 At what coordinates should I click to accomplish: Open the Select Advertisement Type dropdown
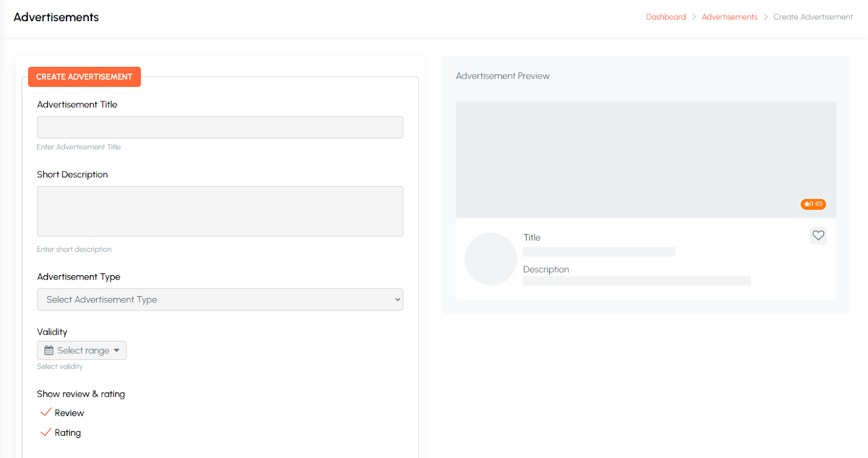point(220,300)
